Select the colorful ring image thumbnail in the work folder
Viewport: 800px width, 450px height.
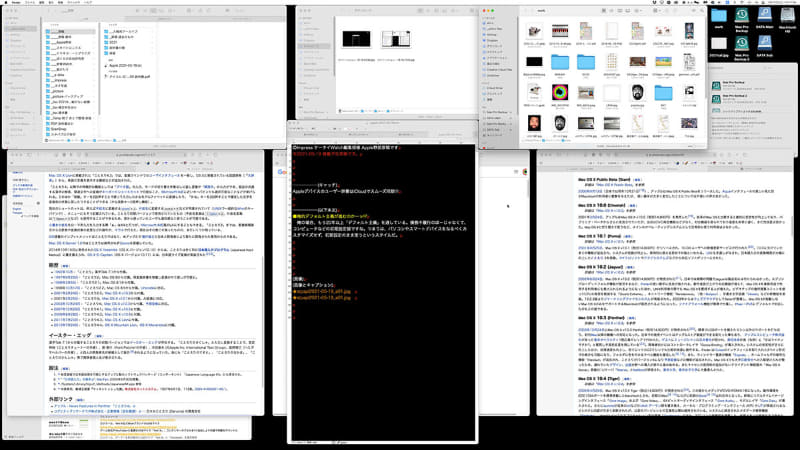click(x=560, y=92)
